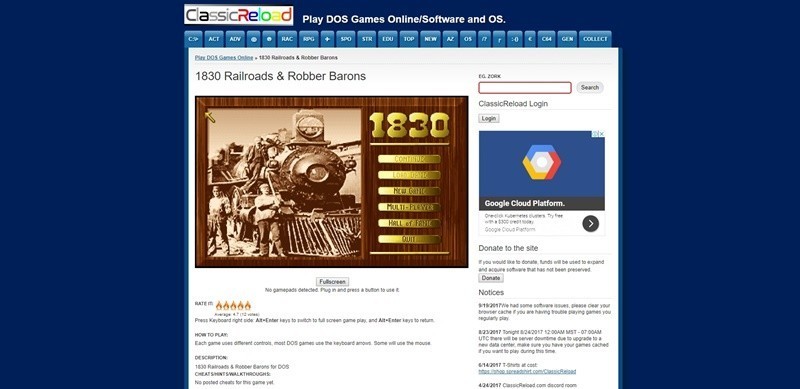
Task: Click the Donate button
Action: point(491,278)
